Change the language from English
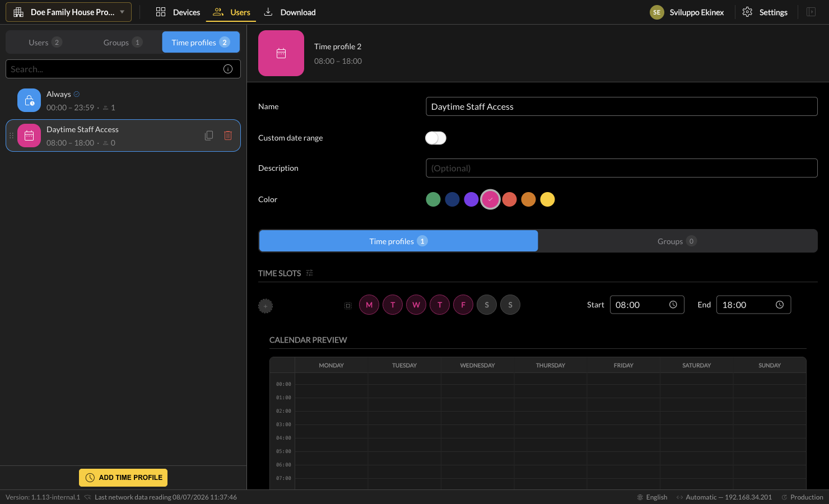Screen dimensions: 829x504 tap(652, 497)
